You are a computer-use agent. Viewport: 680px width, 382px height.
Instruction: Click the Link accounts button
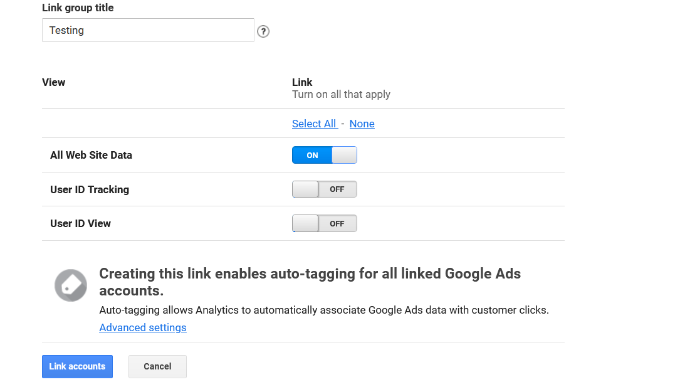[77, 366]
